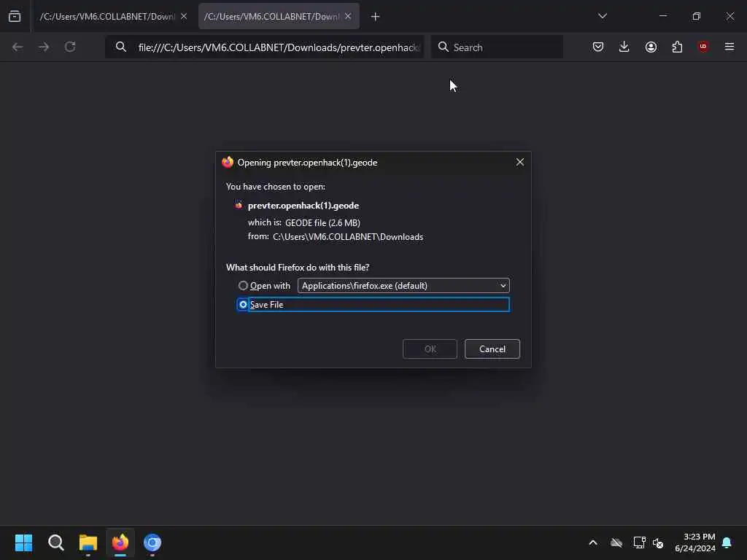Close the Opening prevter.openhack dialog
Image resolution: width=747 pixels, height=560 pixels.
pyautogui.click(x=520, y=162)
